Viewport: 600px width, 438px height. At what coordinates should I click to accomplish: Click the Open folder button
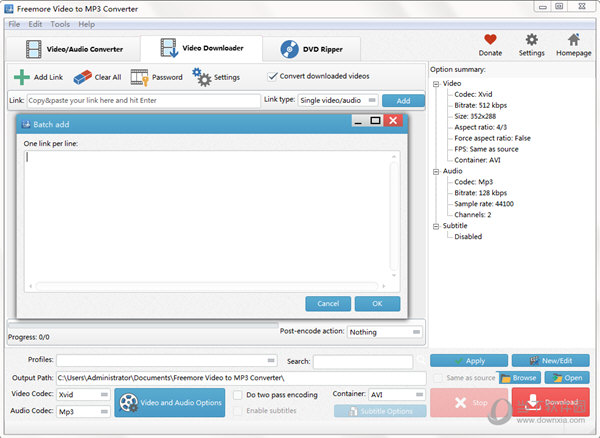click(567, 378)
